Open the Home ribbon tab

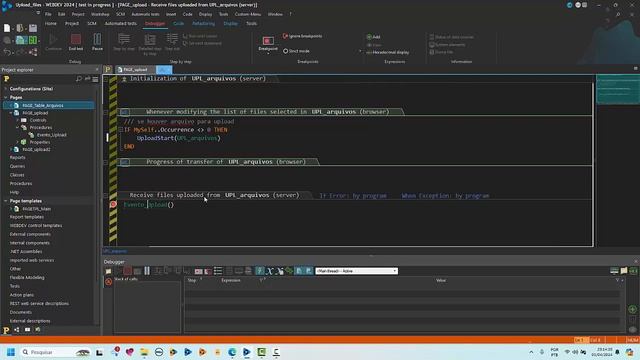pyautogui.click(x=51, y=24)
